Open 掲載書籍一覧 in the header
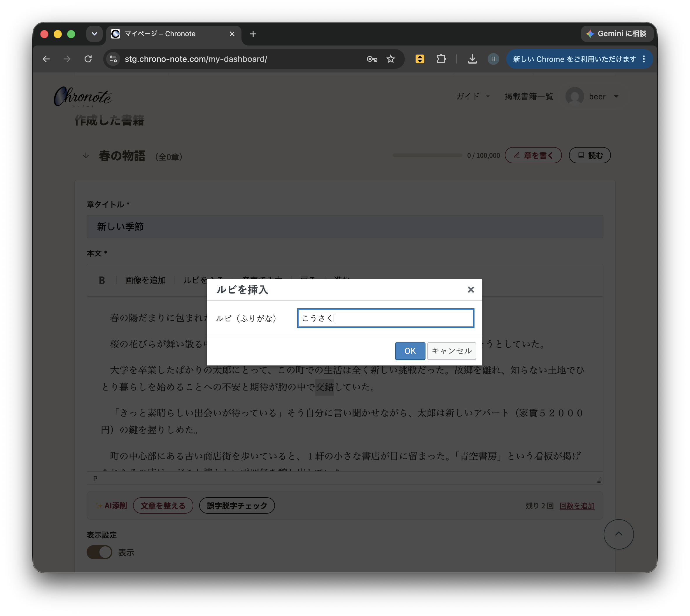 (x=529, y=97)
